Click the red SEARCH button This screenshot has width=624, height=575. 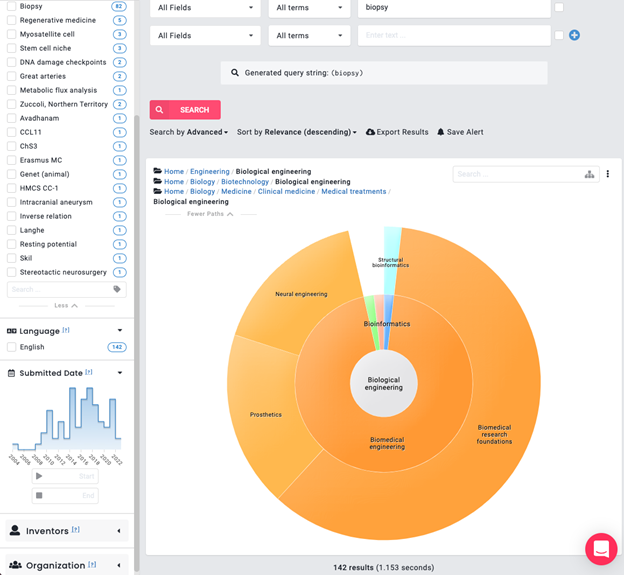(185, 110)
